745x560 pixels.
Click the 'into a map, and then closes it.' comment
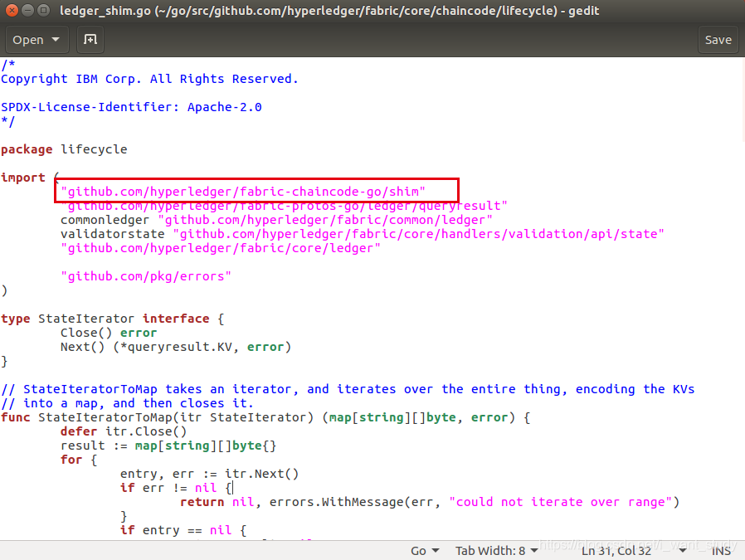point(127,403)
